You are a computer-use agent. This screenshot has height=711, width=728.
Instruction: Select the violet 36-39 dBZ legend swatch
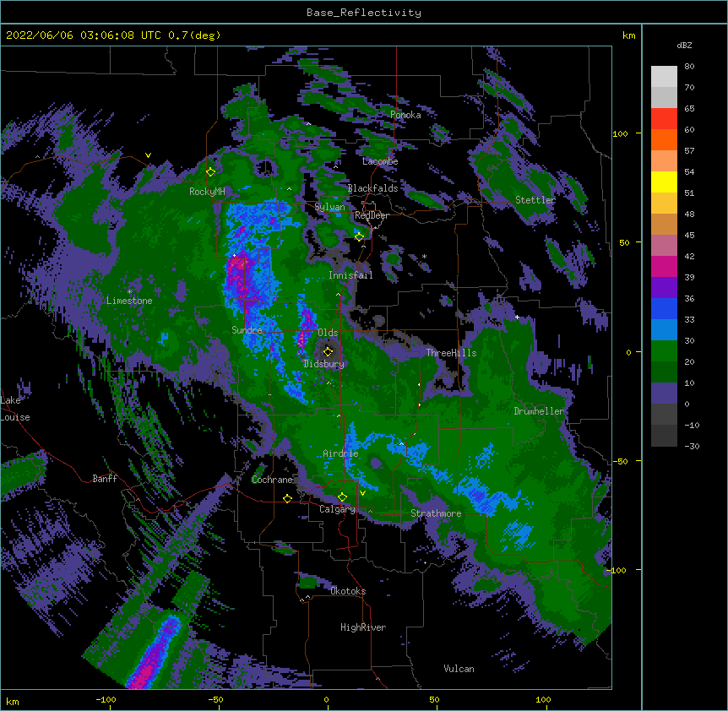pos(664,287)
